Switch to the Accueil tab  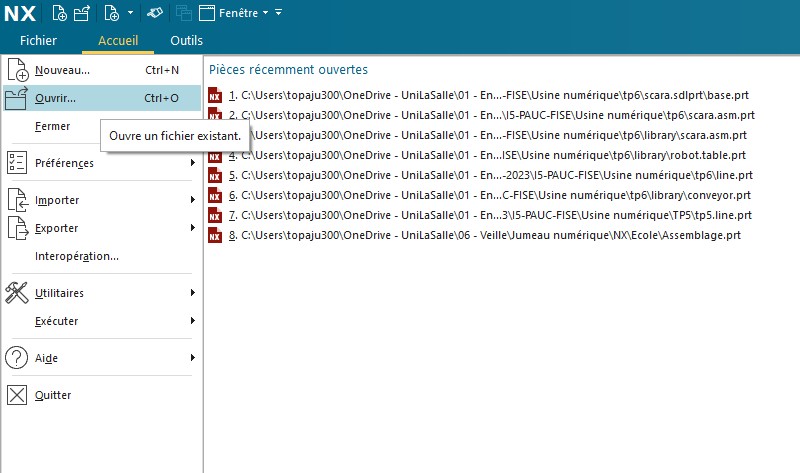coord(118,40)
